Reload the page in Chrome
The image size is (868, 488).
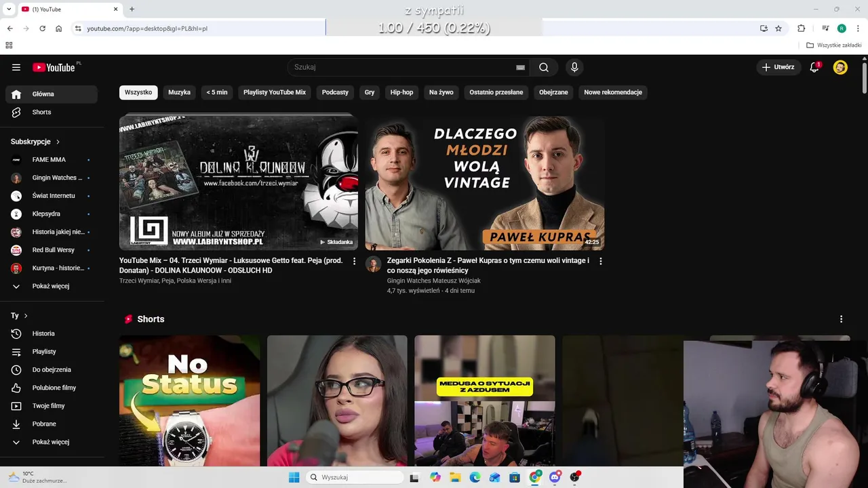pyautogui.click(x=42, y=28)
